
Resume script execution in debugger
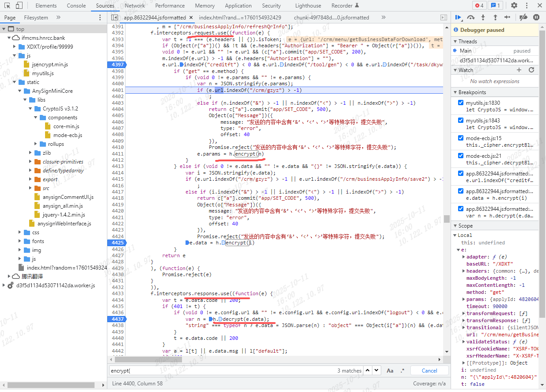click(458, 17)
